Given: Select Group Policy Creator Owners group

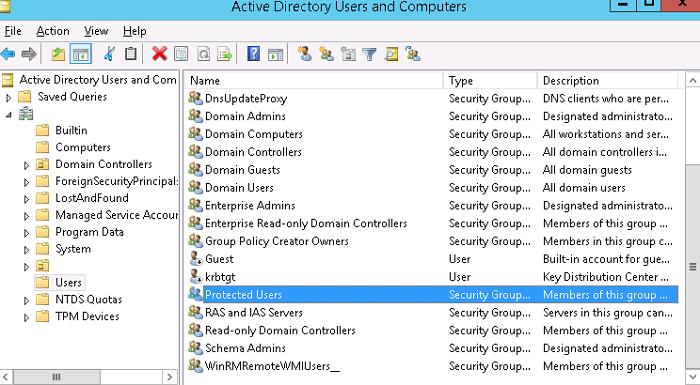Looking at the screenshot, I should point(277,241).
